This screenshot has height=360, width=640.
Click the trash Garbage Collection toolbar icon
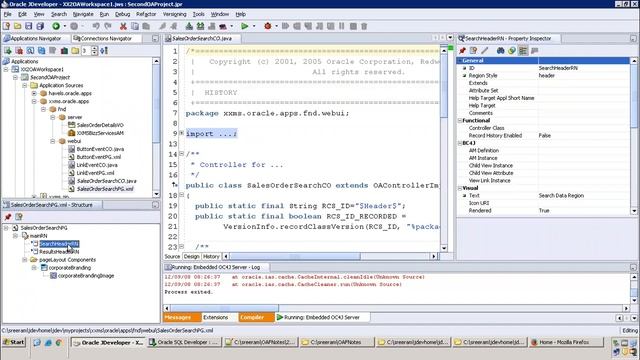[x=364, y=26]
